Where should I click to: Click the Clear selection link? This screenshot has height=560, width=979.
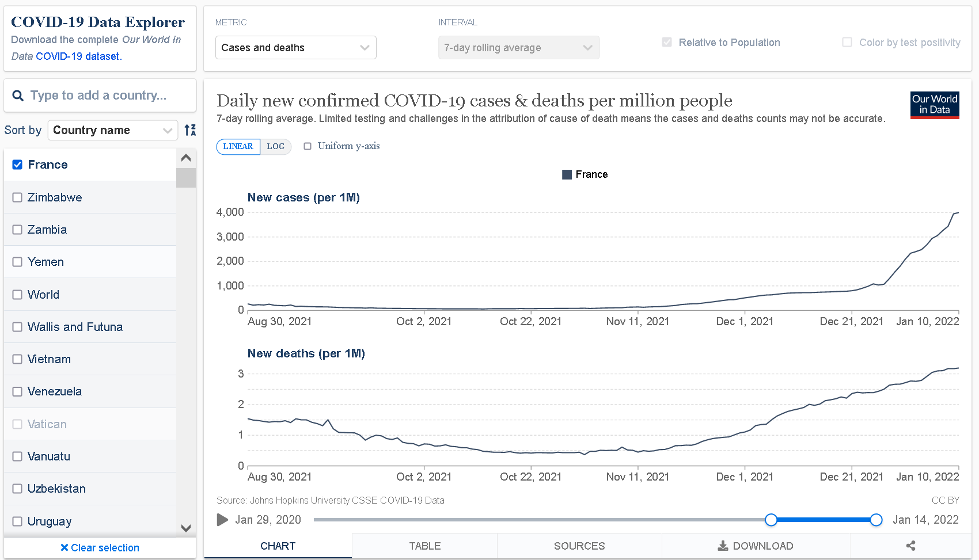coord(100,547)
